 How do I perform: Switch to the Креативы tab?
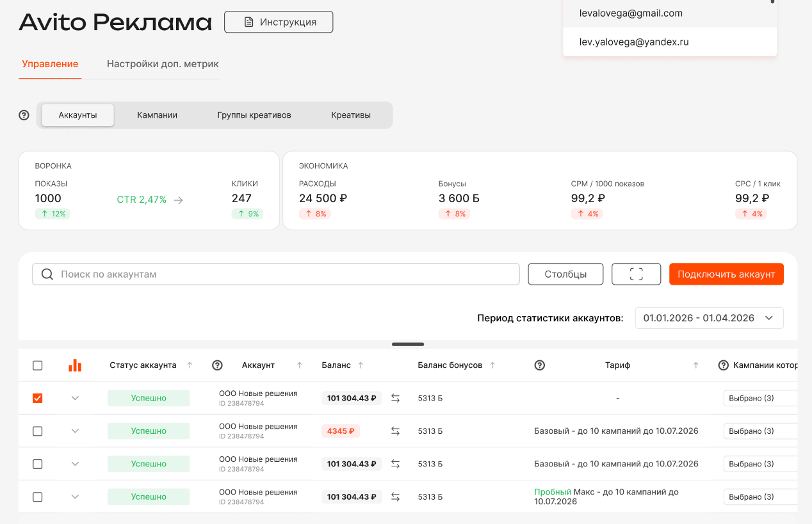(x=351, y=115)
